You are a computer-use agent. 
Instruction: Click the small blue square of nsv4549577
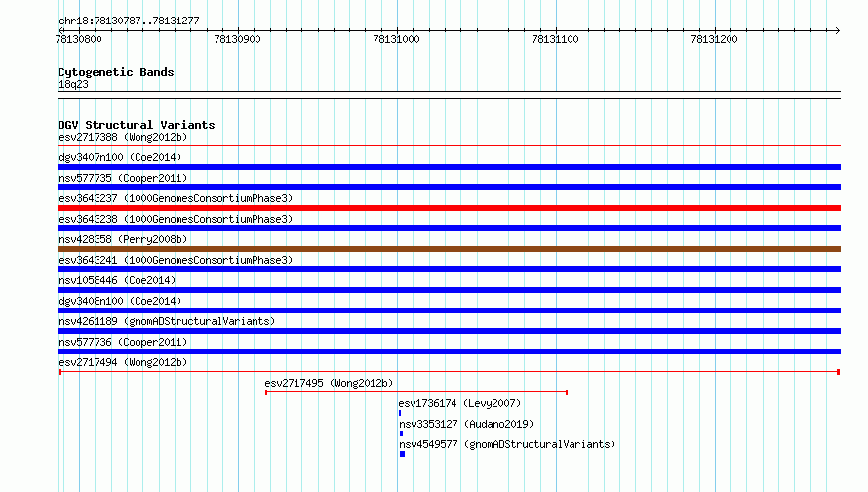click(403, 454)
